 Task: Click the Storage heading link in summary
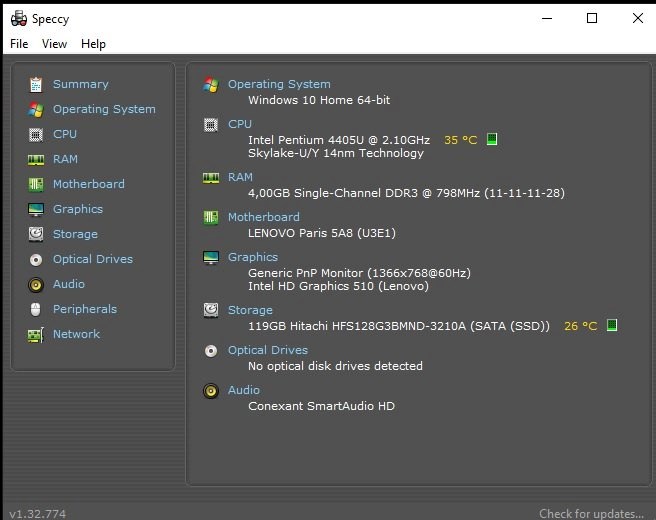pos(250,310)
